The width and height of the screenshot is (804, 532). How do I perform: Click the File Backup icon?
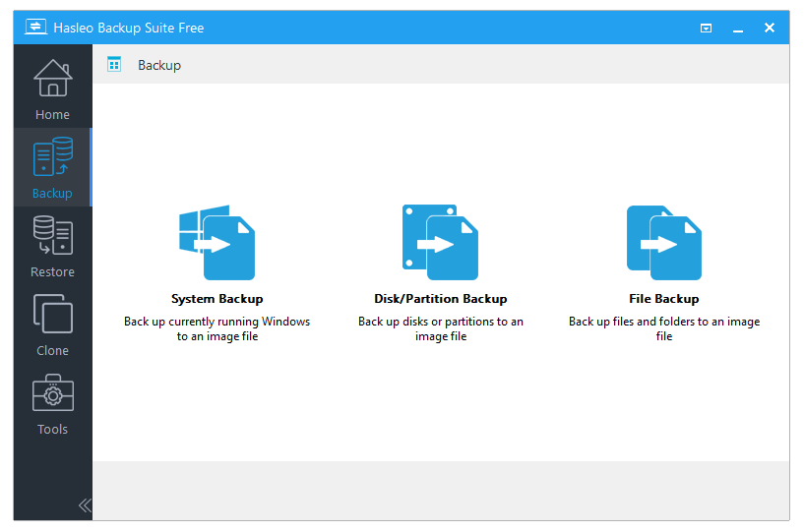664,243
